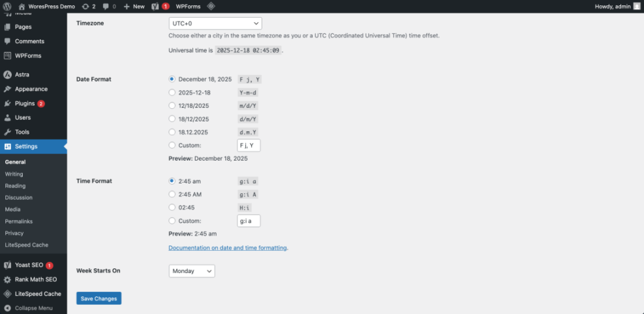The height and width of the screenshot is (314, 644).
Task: Click Howdy, admin account text
Action: tap(613, 7)
